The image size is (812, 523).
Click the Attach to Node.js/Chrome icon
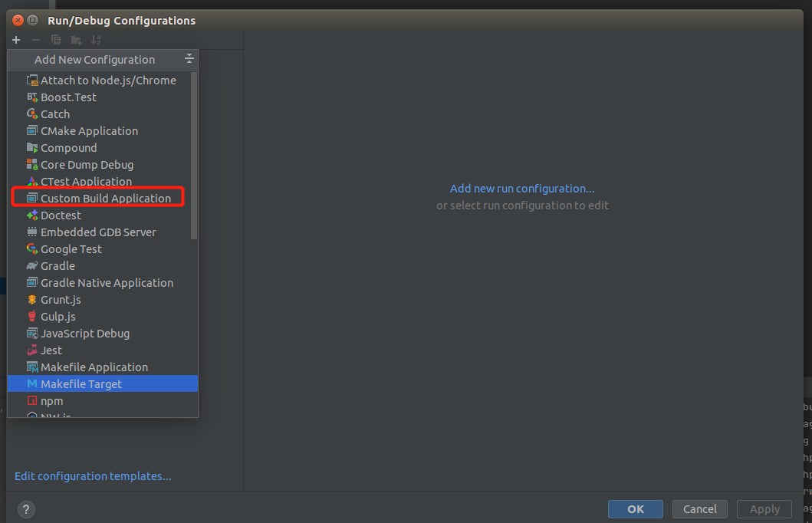tap(32, 81)
